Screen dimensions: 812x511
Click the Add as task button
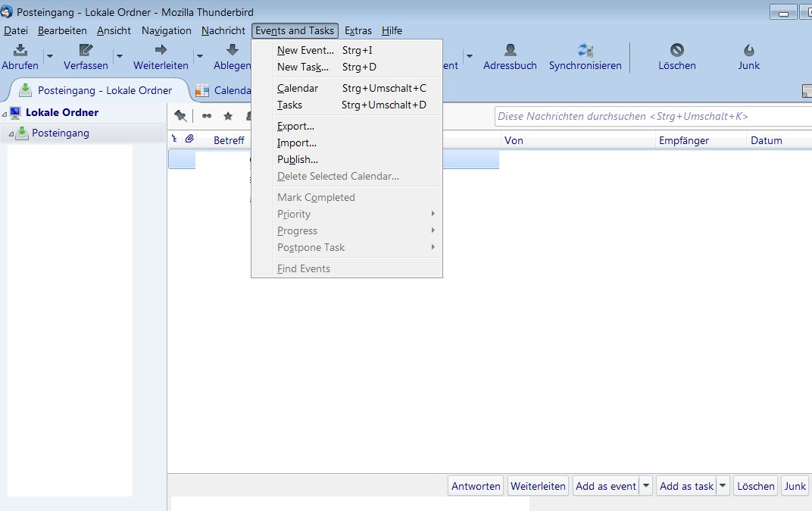(686, 486)
